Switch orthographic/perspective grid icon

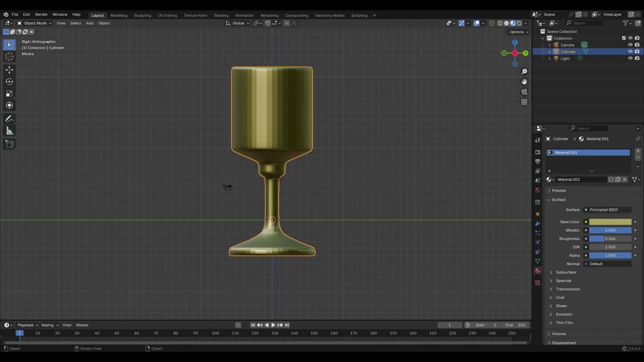point(524,102)
